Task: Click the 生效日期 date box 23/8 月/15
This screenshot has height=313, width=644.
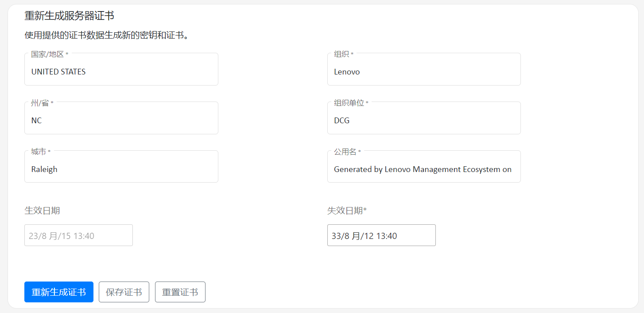Action: click(x=78, y=235)
